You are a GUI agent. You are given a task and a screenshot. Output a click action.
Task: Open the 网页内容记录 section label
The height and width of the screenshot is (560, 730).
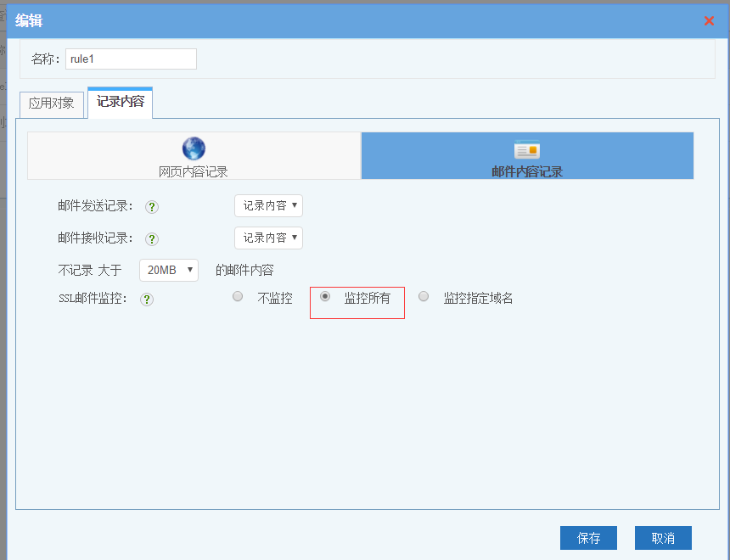(x=194, y=171)
